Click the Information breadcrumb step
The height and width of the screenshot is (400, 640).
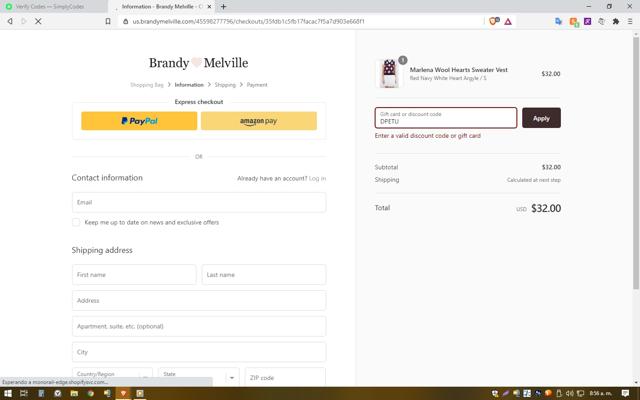pyautogui.click(x=189, y=85)
